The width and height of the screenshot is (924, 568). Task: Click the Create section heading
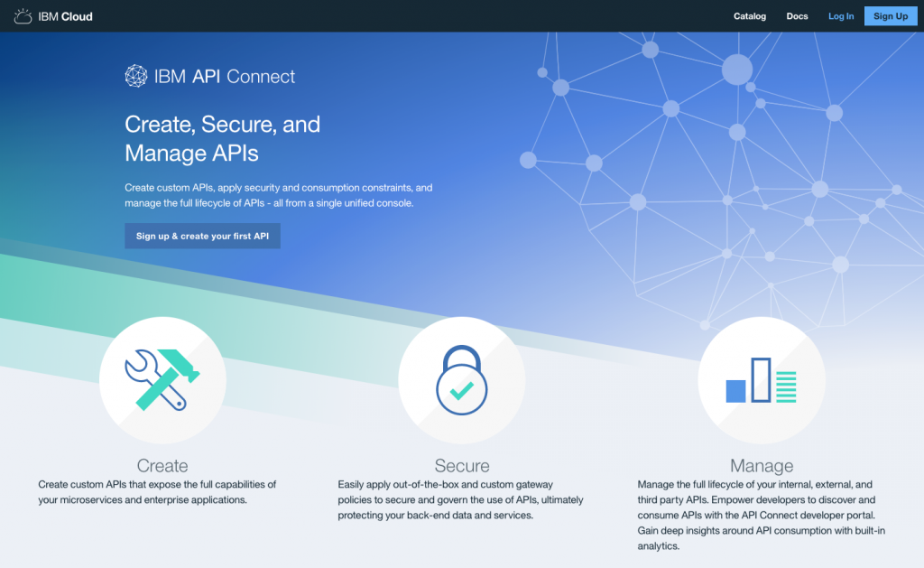[162, 465]
